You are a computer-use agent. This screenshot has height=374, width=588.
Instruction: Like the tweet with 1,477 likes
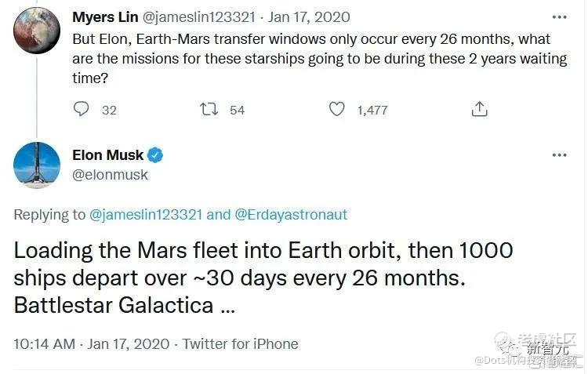coord(337,110)
